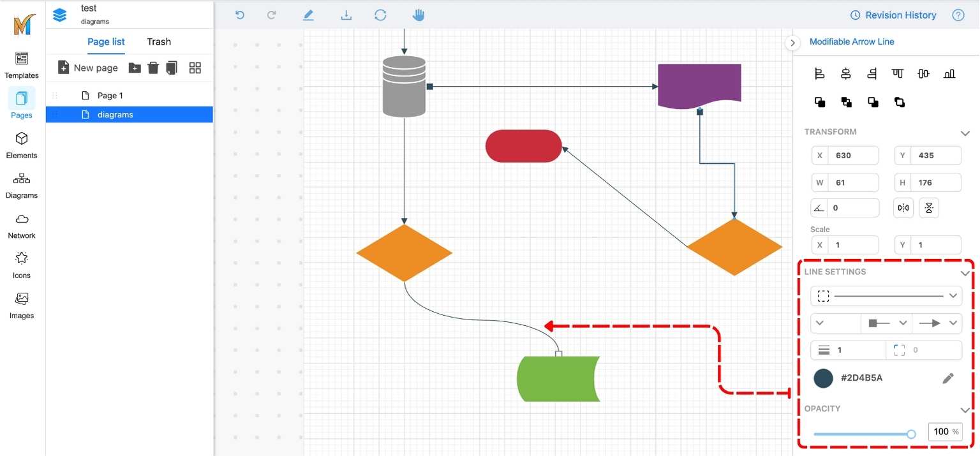Select the Page list tab
This screenshot has height=456, width=980.
(106, 41)
